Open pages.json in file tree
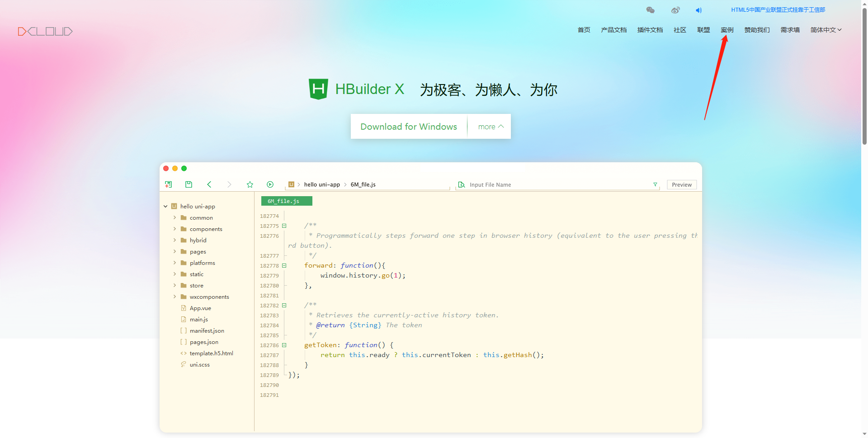Screen dimensions: 868x438 click(x=204, y=342)
